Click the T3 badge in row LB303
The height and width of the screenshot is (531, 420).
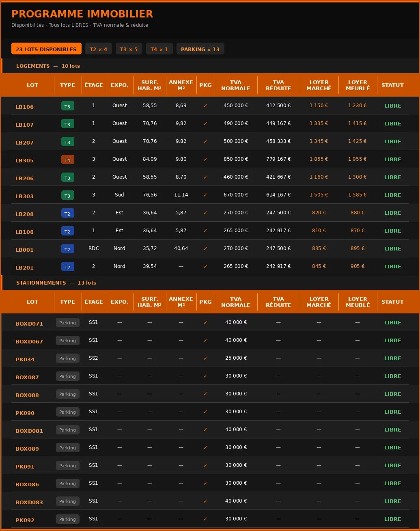click(67, 196)
